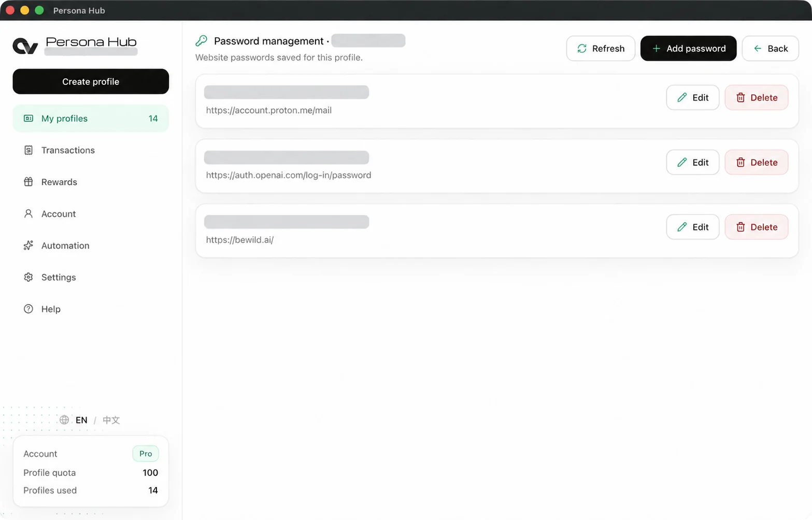Image resolution: width=812 pixels, height=520 pixels.
Task: Click https://bewild.ai/ URL text
Action: [240, 240]
